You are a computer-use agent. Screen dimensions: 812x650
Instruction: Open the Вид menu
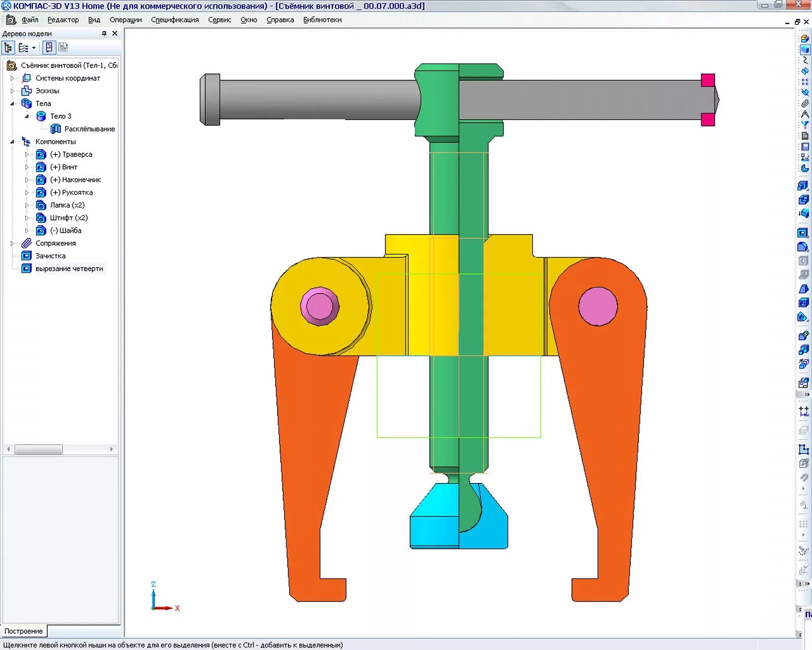[x=94, y=20]
